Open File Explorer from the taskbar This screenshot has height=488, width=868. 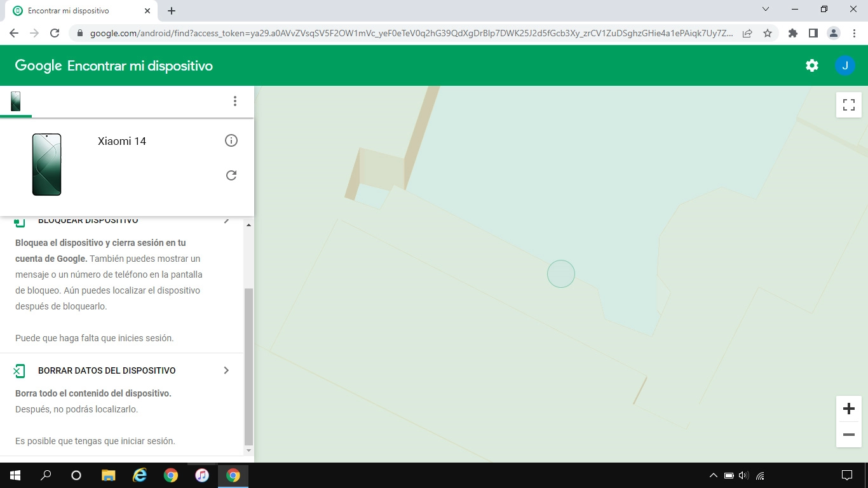click(x=109, y=475)
